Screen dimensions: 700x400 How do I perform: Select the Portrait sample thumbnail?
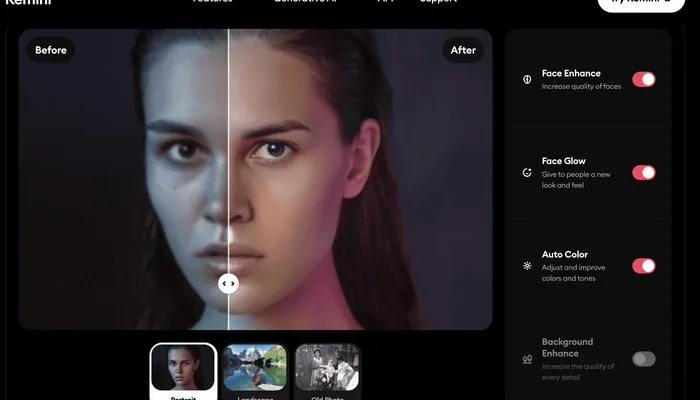[183, 371]
